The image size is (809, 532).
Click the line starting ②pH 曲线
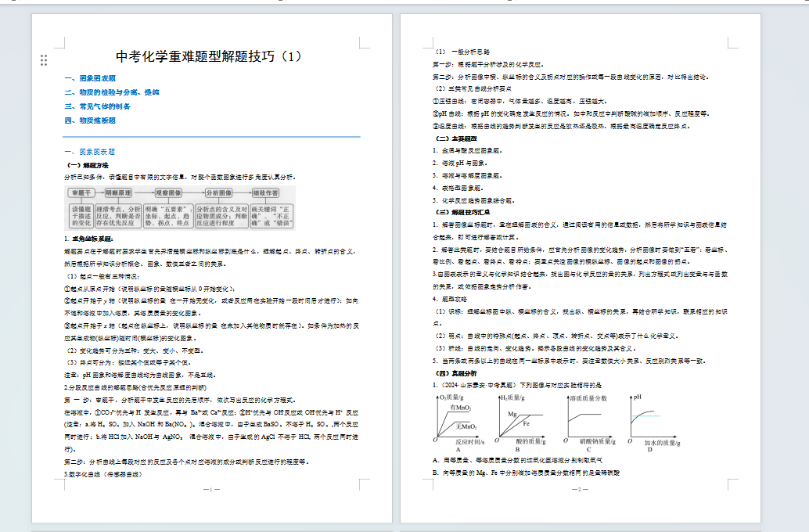tap(571, 113)
